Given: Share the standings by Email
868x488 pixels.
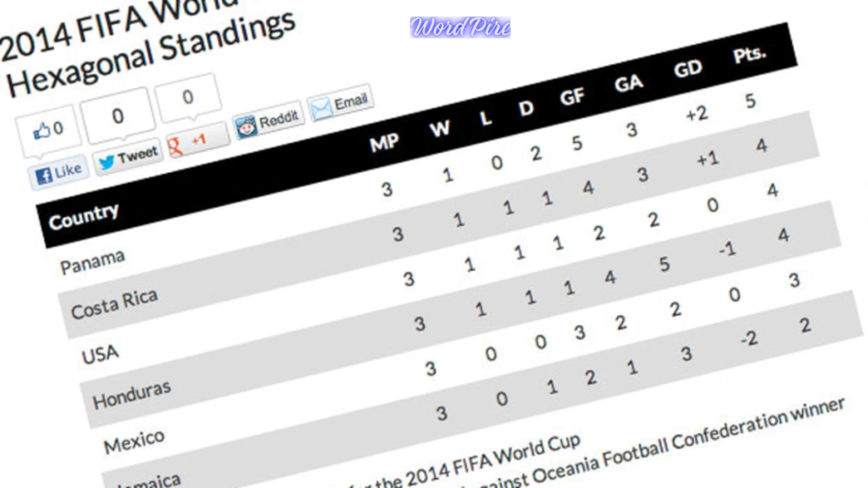Looking at the screenshot, I should (340, 105).
